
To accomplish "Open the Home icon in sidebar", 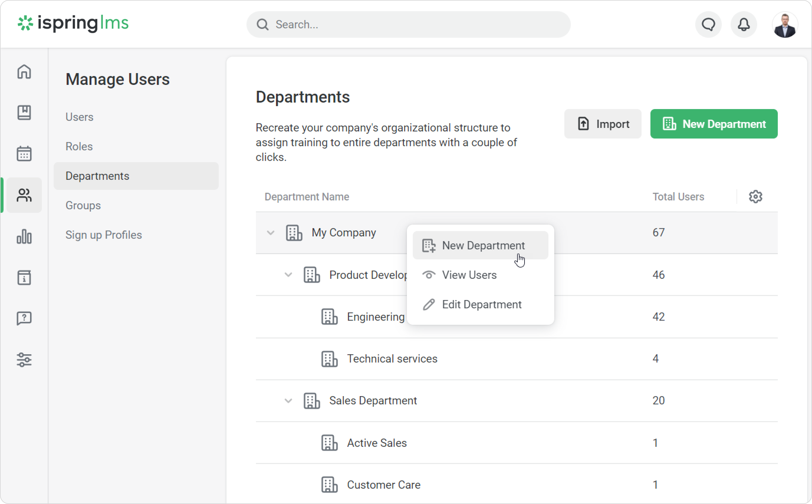I will click(24, 72).
